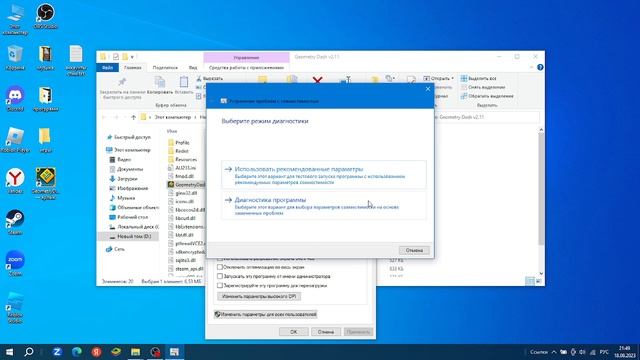Viewport: 640px width, 360px height.
Task: Switch to Главная ribbon tab
Action: click(133, 68)
